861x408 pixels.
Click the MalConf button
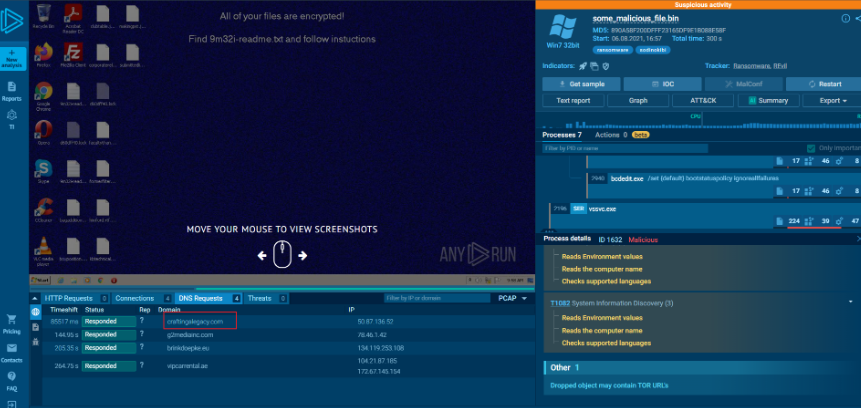[x=743, y=84]
